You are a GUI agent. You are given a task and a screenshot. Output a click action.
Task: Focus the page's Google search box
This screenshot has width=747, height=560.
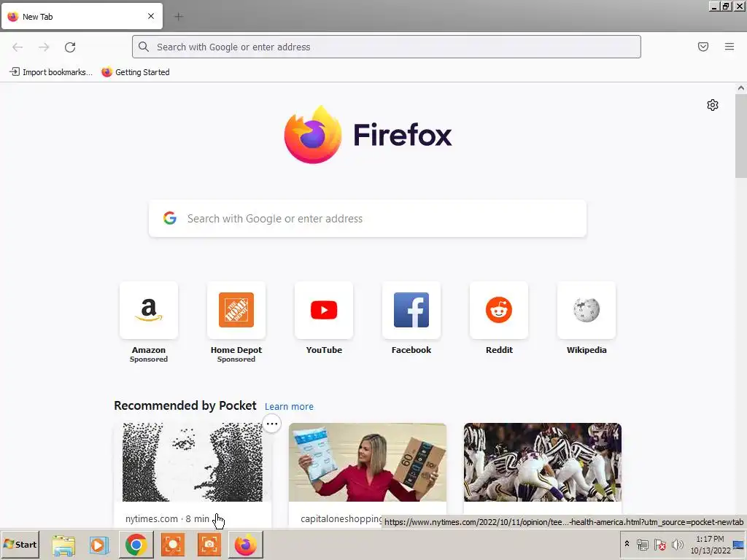[x=368, y=219]
